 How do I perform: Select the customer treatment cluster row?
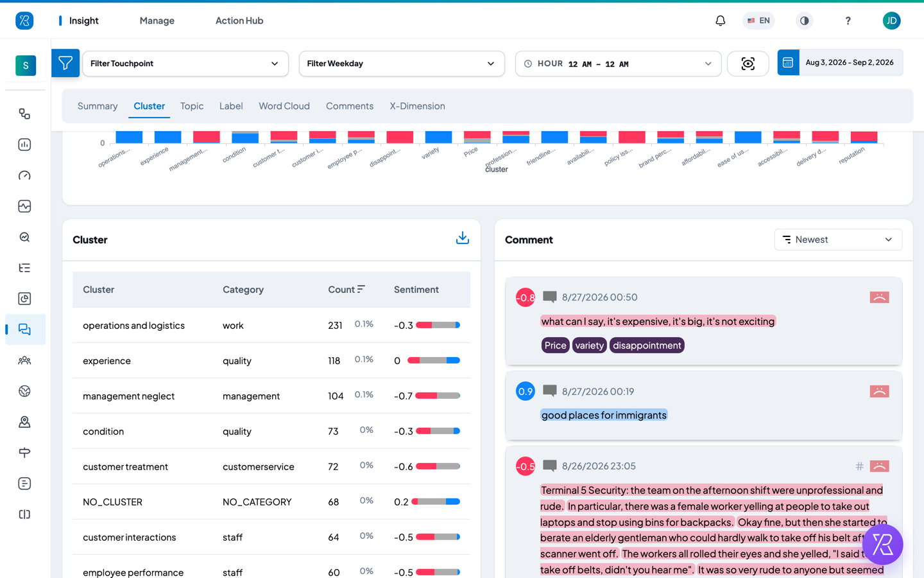click(x=271, y=466)
